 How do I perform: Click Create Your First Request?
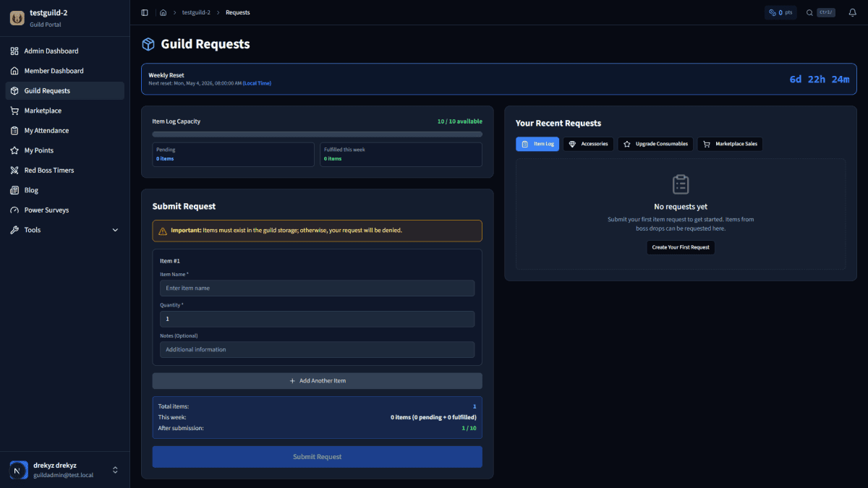coord(680,247)
